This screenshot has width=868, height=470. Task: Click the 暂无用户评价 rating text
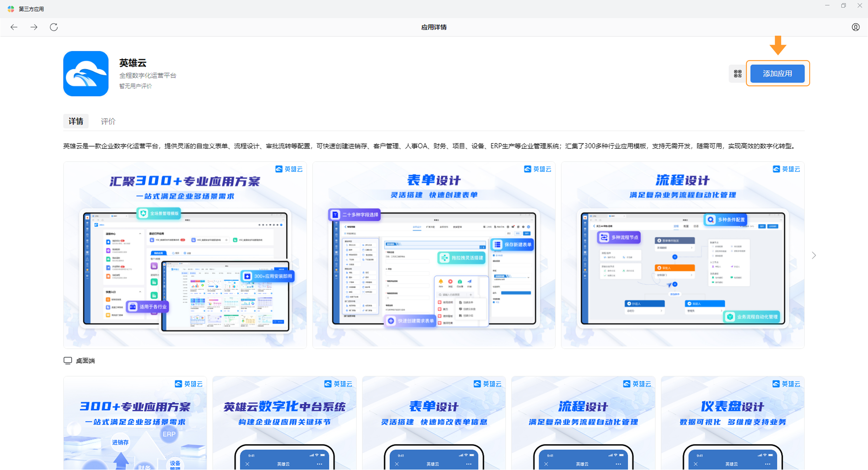coord(135,86)
